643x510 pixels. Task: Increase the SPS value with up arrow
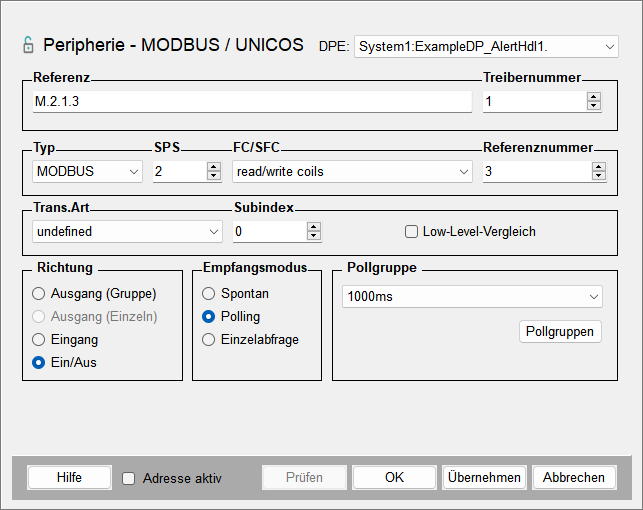(213, 167)
